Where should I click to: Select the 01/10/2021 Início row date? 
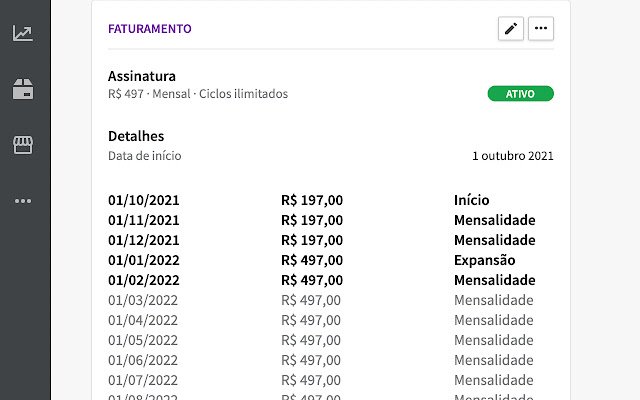[144, 200]
